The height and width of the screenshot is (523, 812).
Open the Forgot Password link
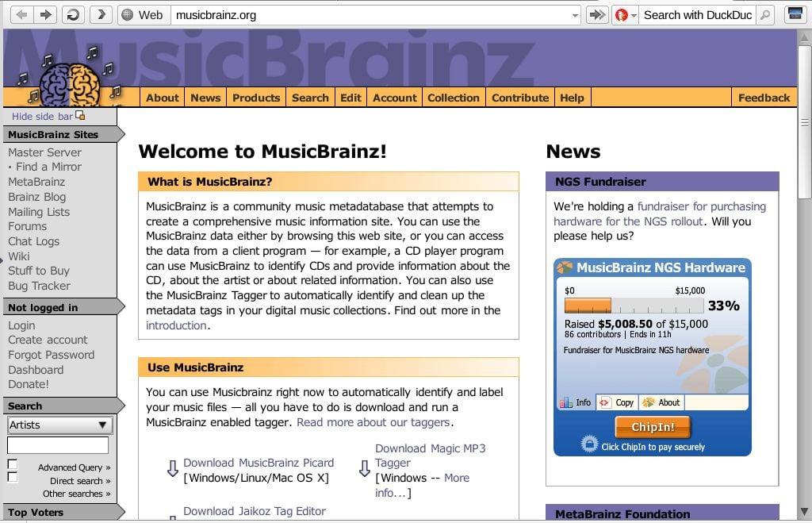tap(52, 355)
